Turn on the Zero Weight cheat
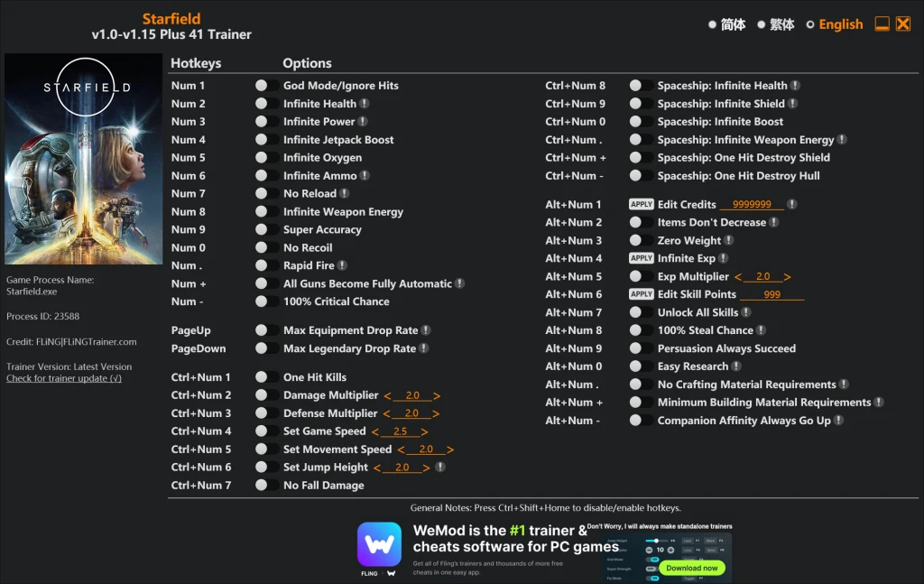Viewport: 924px width, 584px height. (x=642, y=240)
